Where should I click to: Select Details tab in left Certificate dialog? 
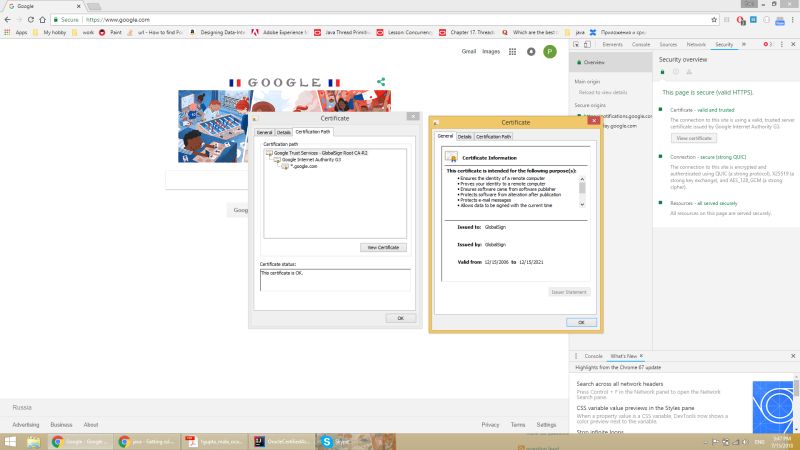[x=284, y=132]
